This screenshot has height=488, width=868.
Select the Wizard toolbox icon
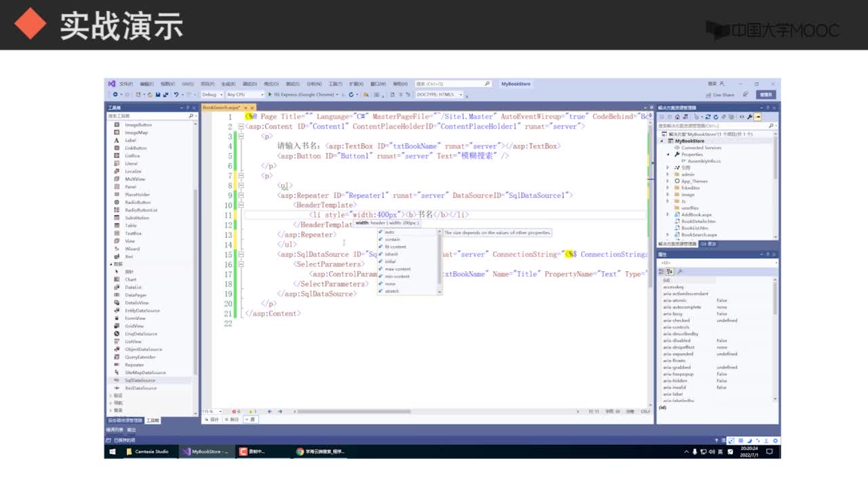pos(117,249)
